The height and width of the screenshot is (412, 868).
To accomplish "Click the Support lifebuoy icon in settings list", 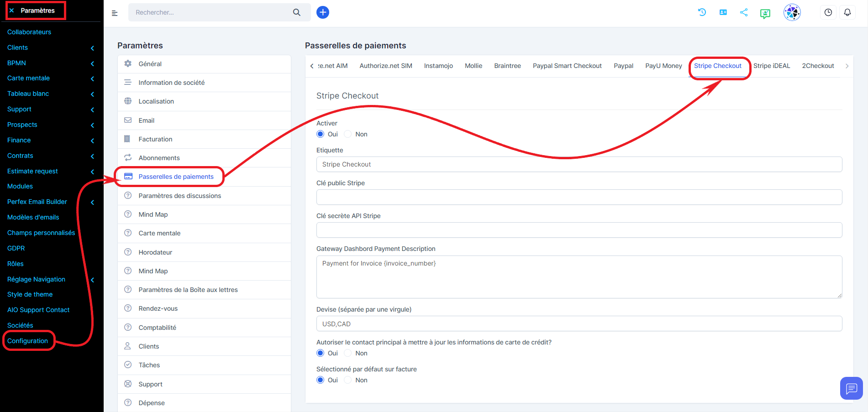I will (128, 384).
